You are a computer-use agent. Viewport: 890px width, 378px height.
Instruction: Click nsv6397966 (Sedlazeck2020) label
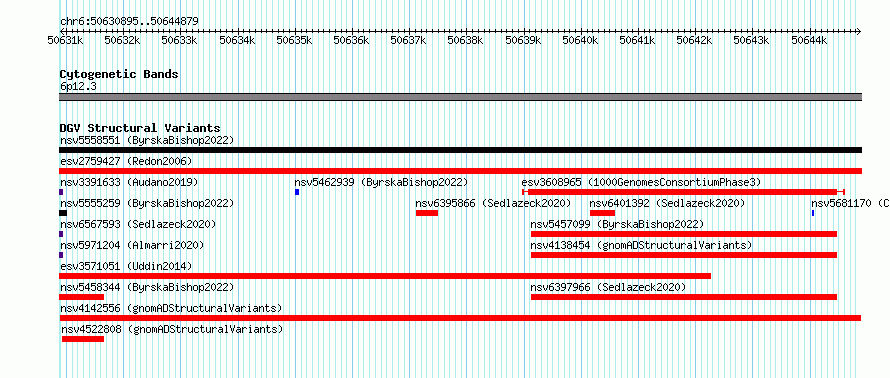(x=608, y=287)
